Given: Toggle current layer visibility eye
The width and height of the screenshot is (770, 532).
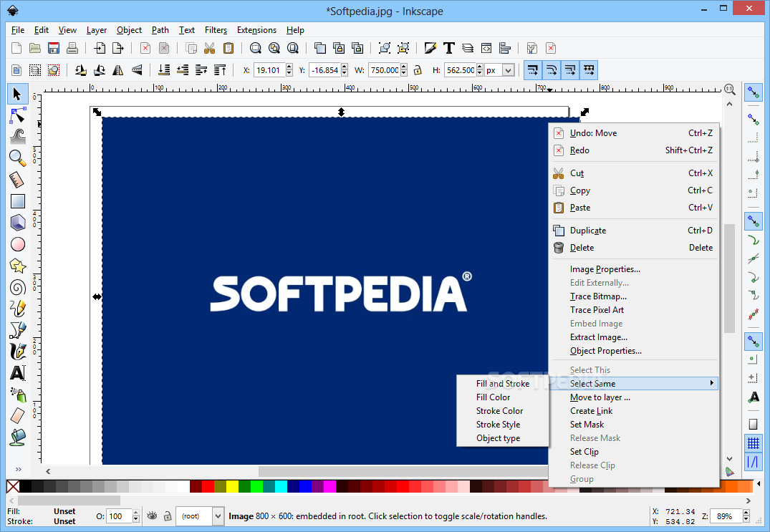Looking at the screenshot, I should coord(153,516).
